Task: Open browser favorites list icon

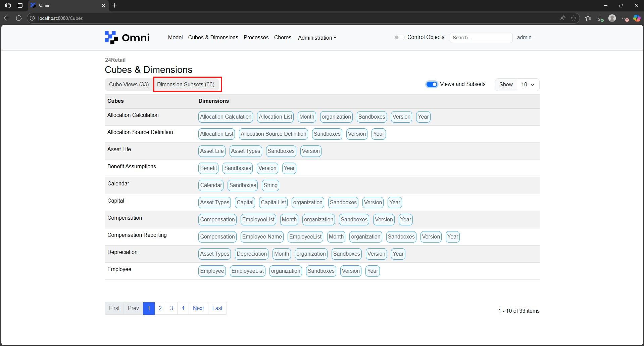Action: pos(588,18)
